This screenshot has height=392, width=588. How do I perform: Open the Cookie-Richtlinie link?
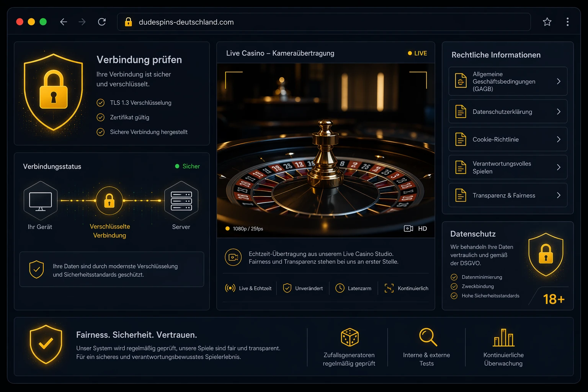[x=508, y=139]
